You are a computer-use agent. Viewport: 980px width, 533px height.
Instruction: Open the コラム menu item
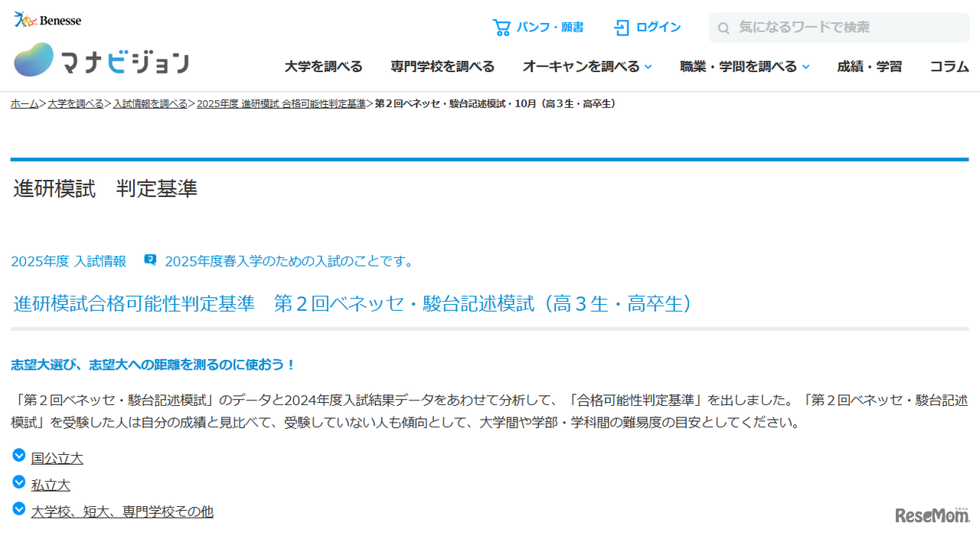coord(949,67)
